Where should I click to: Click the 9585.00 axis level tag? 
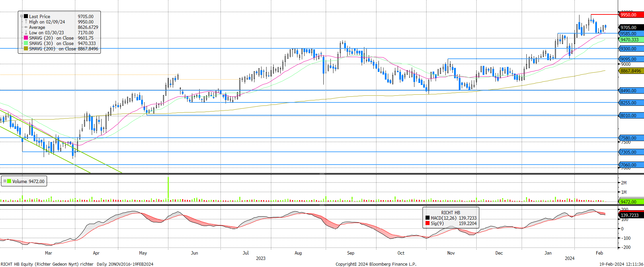tap(631, 34)
